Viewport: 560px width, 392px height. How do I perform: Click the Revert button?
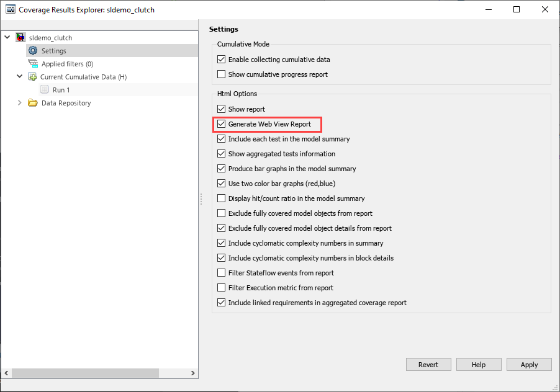[428, 365]
